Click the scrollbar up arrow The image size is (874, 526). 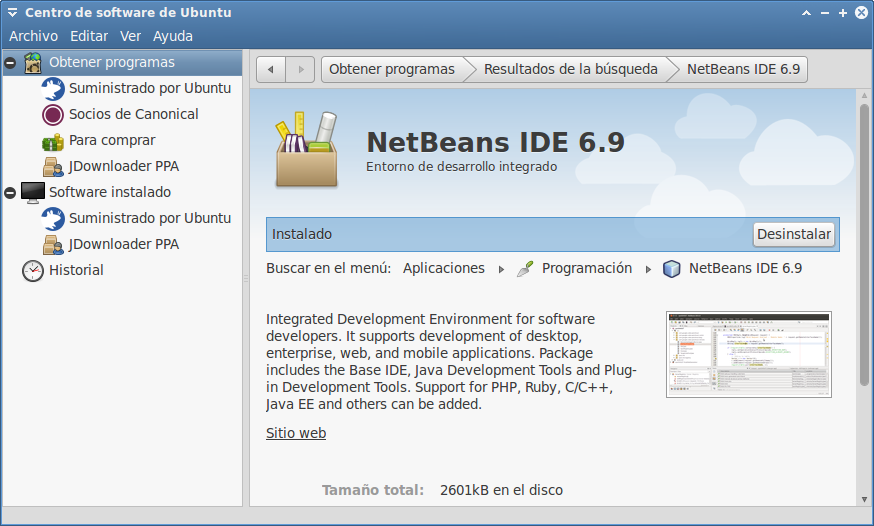pos(865,95)
